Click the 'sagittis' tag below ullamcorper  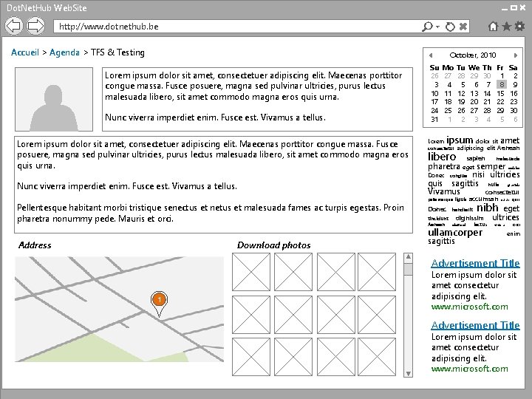click(x=441, y=241)
